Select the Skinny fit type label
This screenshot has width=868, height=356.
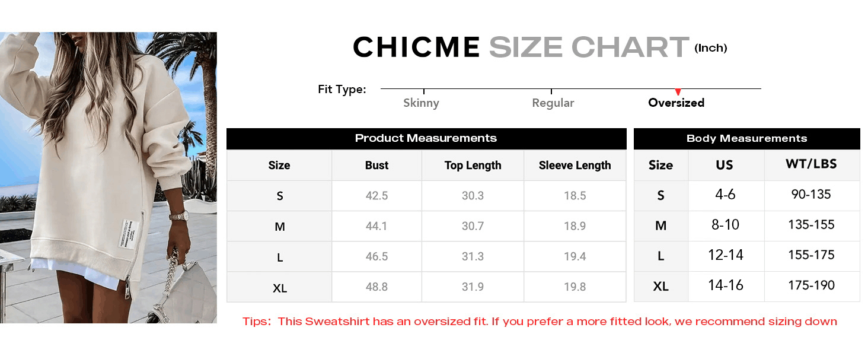(421, 103)
